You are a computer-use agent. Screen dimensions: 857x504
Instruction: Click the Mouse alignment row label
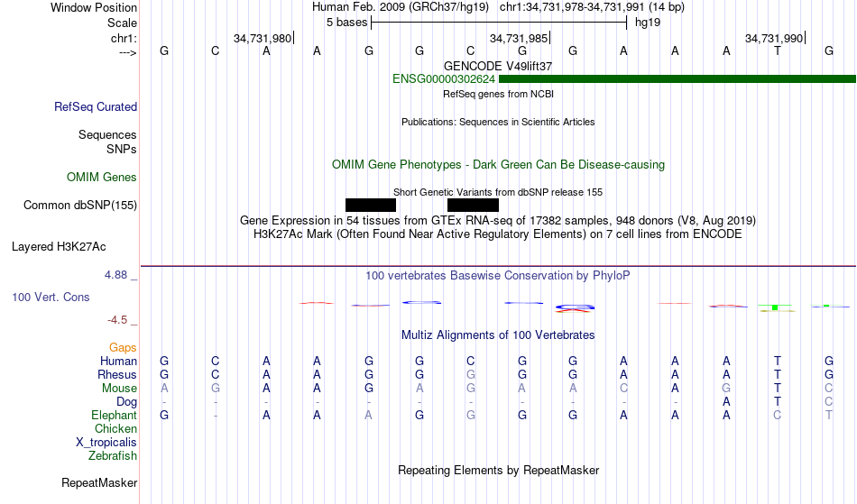click(119, 389)
